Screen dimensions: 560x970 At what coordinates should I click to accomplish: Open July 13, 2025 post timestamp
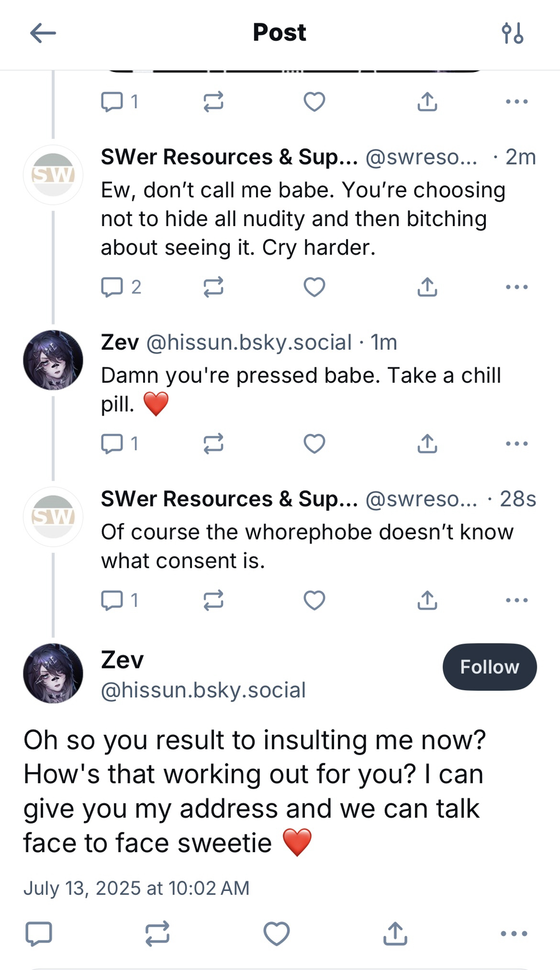point(136,888)
